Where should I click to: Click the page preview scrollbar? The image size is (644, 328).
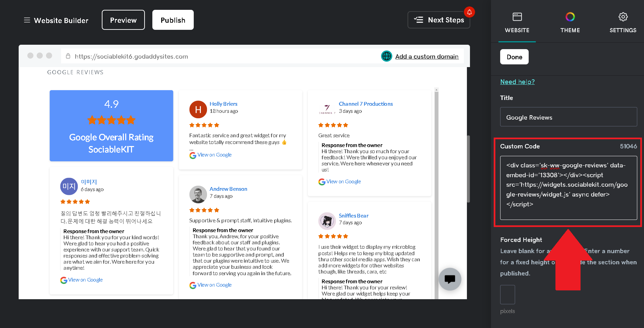(468, 169)
